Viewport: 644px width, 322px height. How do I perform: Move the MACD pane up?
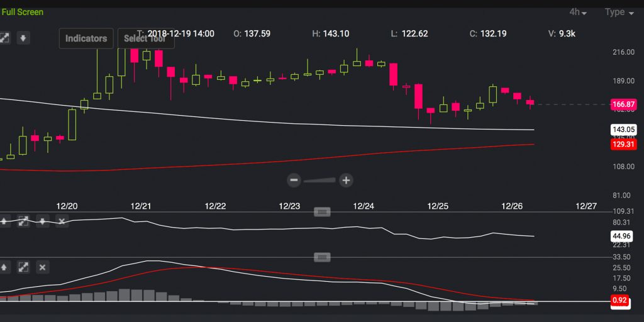coord(4,267)
